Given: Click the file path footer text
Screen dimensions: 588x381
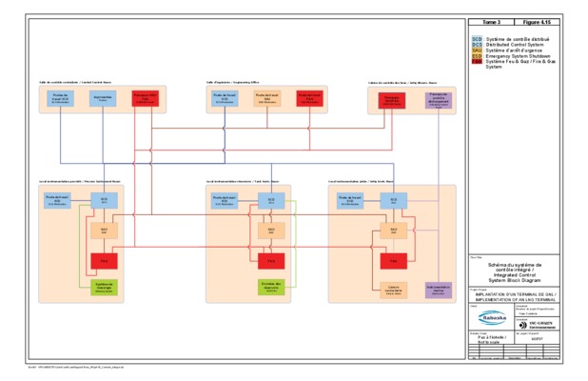Looking at the screenshot, I should [x=76, y=367].
